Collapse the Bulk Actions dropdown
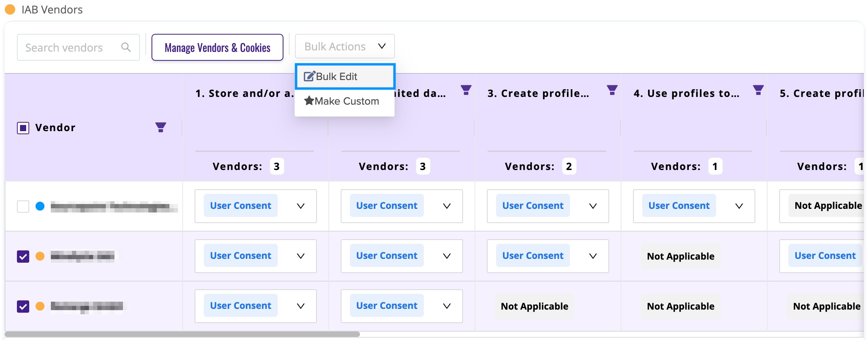Image resolution: width=868 pixels, height=340 pixels. (x=345, y=46)
